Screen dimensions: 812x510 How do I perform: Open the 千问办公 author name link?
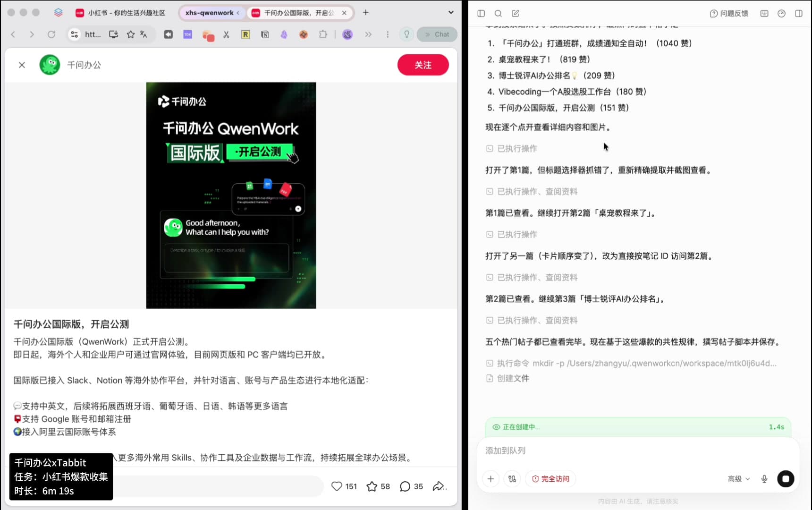[84, 65]
